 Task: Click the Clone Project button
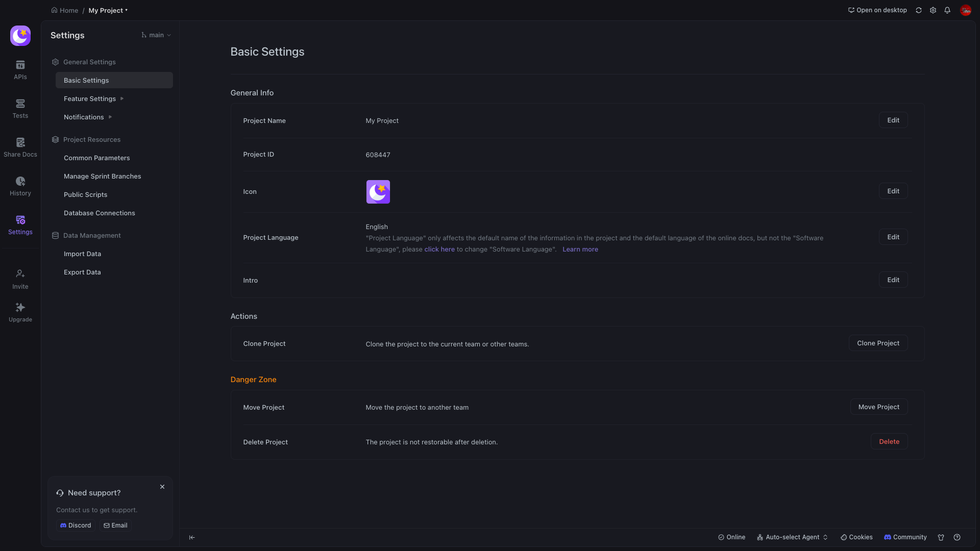[878, 343]
